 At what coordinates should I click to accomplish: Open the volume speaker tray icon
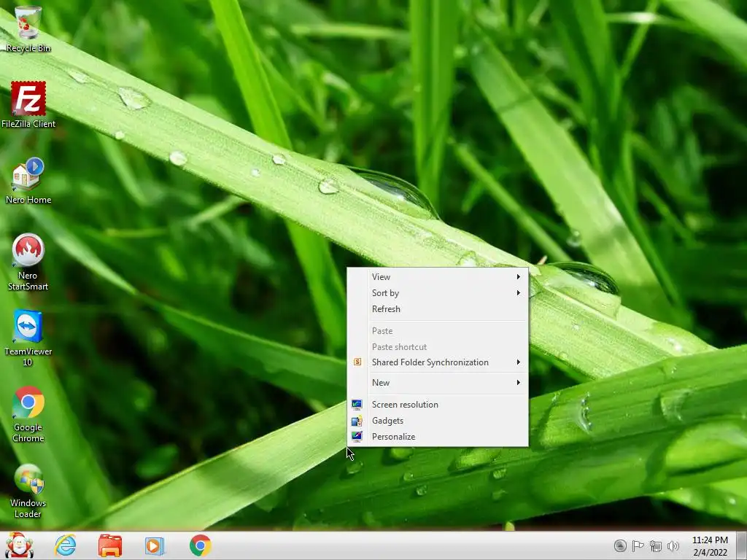pos(673,546)
